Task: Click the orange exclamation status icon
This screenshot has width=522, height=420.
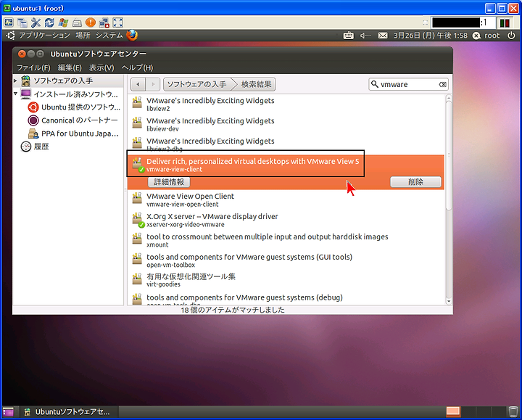Action: 90,22
